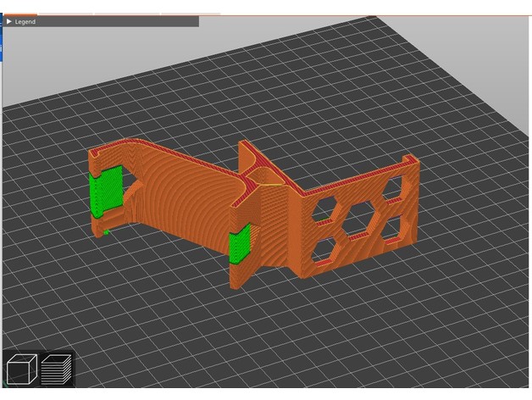Image resolution: width=532 pixels, height=400 pixels.
Task: Expand the Legend panel disclosure triangle
Action: pyautogui.click(x=9, y=21)
